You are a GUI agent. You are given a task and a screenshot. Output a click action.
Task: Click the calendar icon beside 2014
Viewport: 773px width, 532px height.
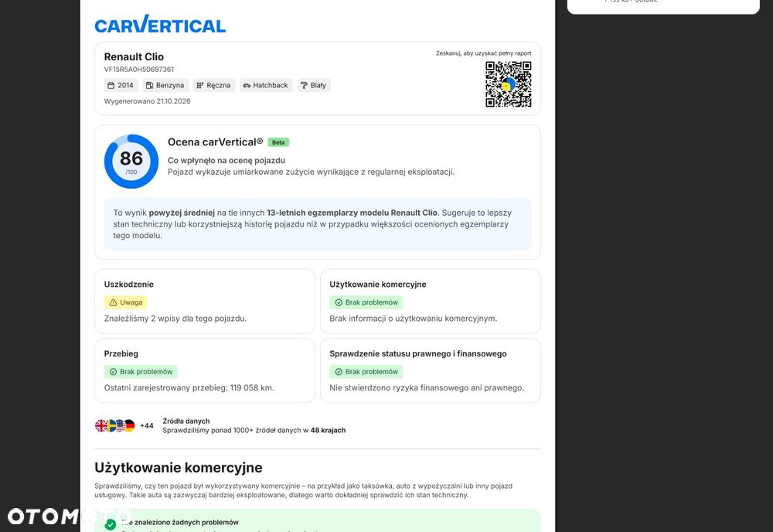click(x=111, y=85)
